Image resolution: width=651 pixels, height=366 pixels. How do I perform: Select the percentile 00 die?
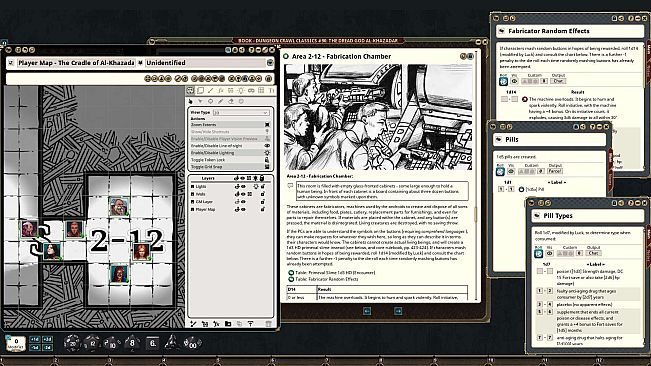point(192,343)
